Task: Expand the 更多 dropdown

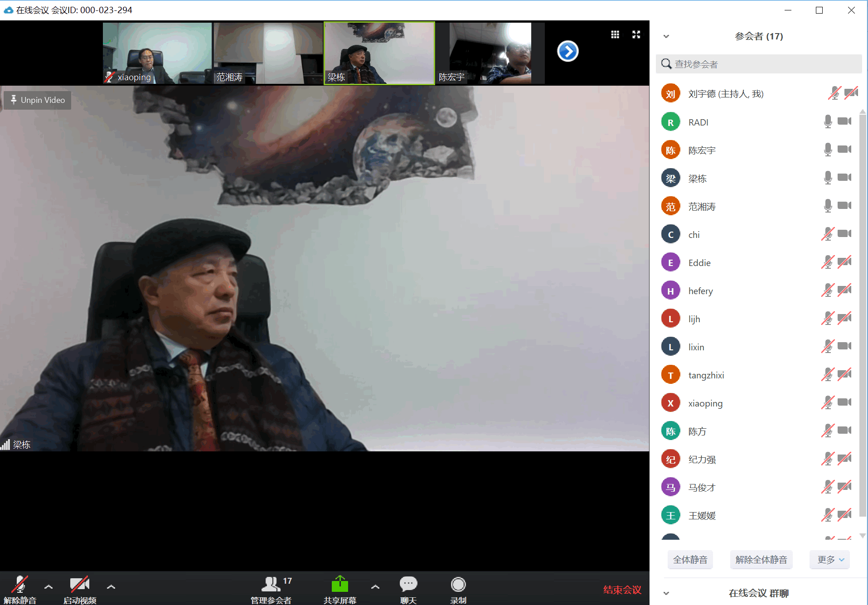Action: 830,560
